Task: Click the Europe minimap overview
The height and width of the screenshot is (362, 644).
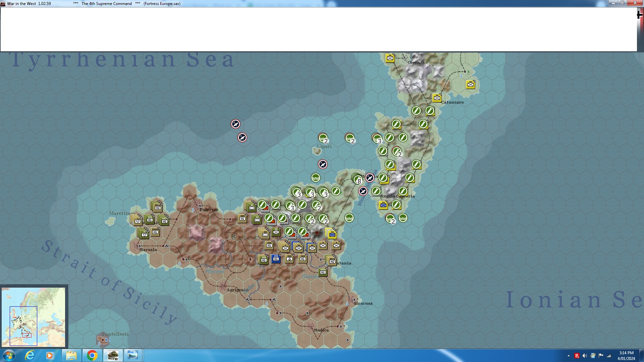Action: coord(34,317)
